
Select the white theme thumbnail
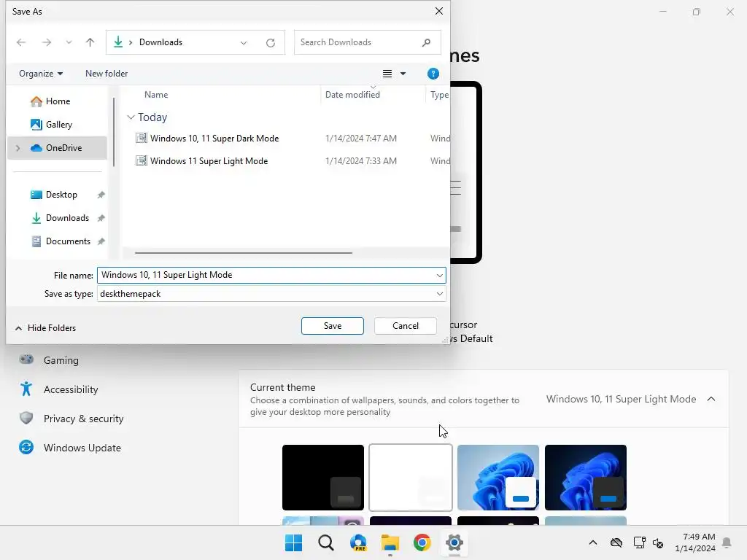411,478
